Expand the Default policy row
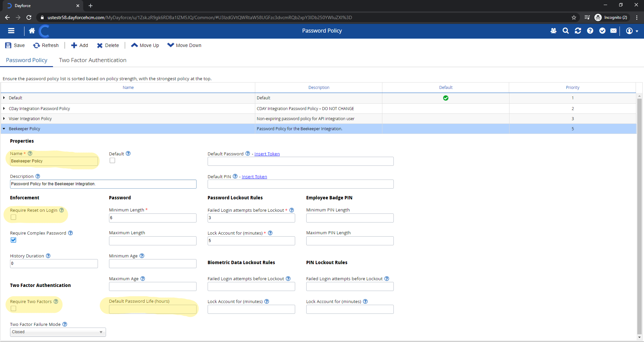 pyautogui.click(x=4, y=98)
